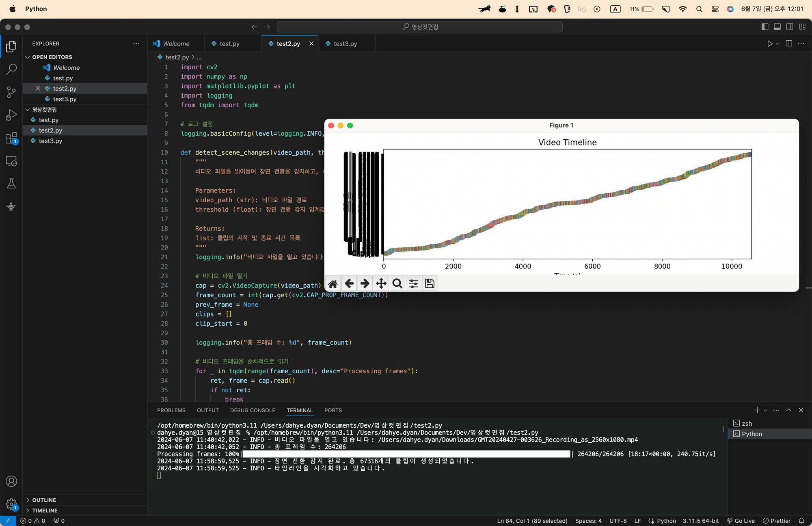The width and height of the screenshot is (812, 526).
Task: Open the Testing flask icon
Action: tap(11, 184)
